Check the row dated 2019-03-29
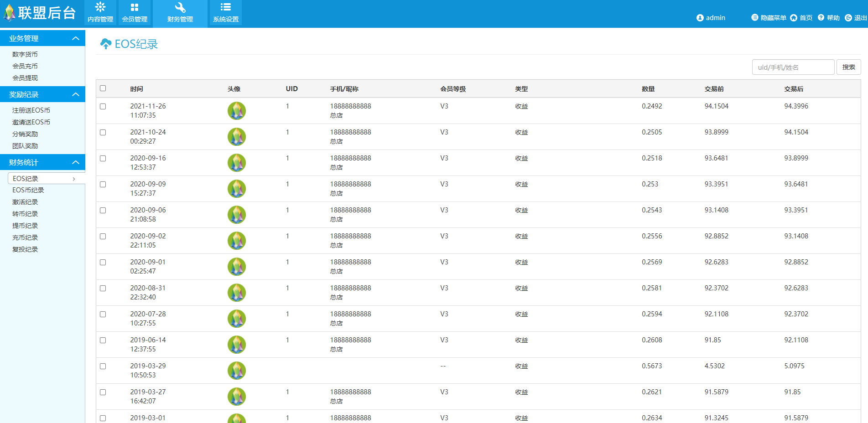 click(x=103, y=366)
